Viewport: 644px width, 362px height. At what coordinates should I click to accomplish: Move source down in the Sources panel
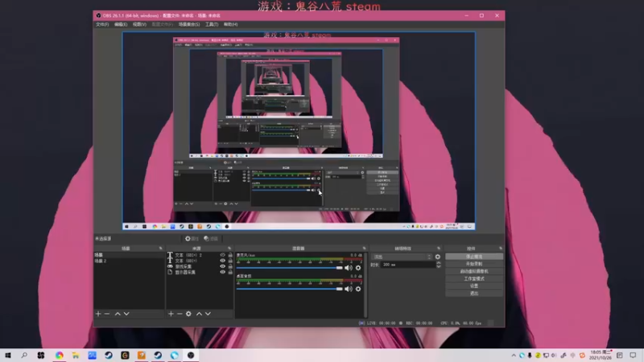pos(208,314)
